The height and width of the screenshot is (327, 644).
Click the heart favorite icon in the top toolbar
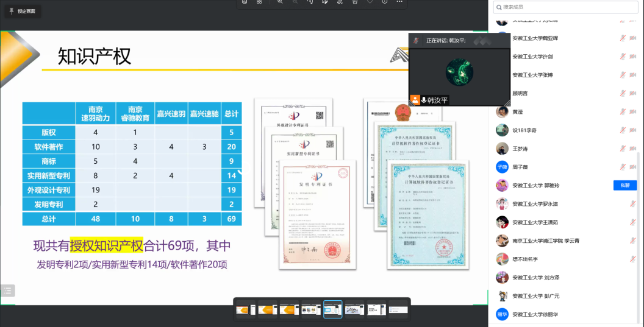click(x=370, y=2)
